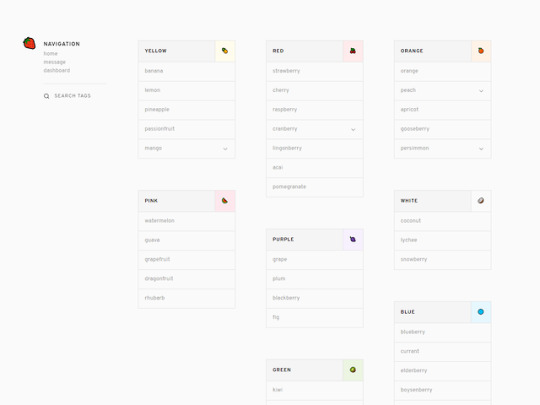Select the gooseberry row

click(x=443, y=129)
